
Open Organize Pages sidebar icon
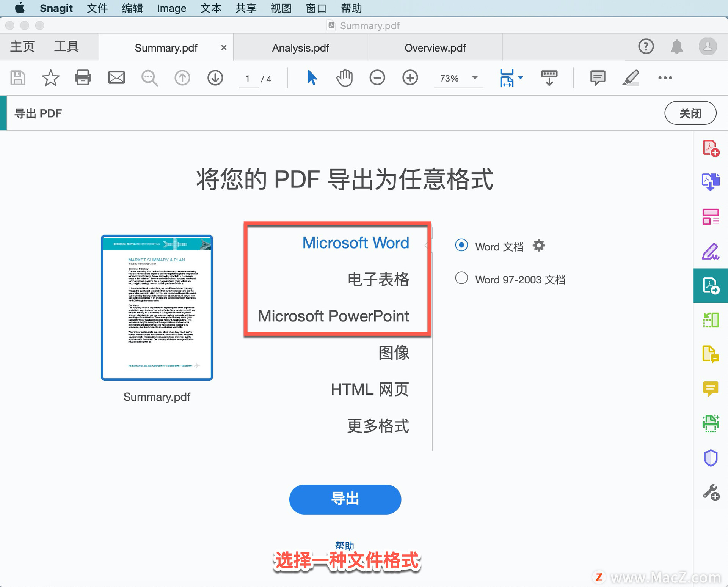(711, 217)
